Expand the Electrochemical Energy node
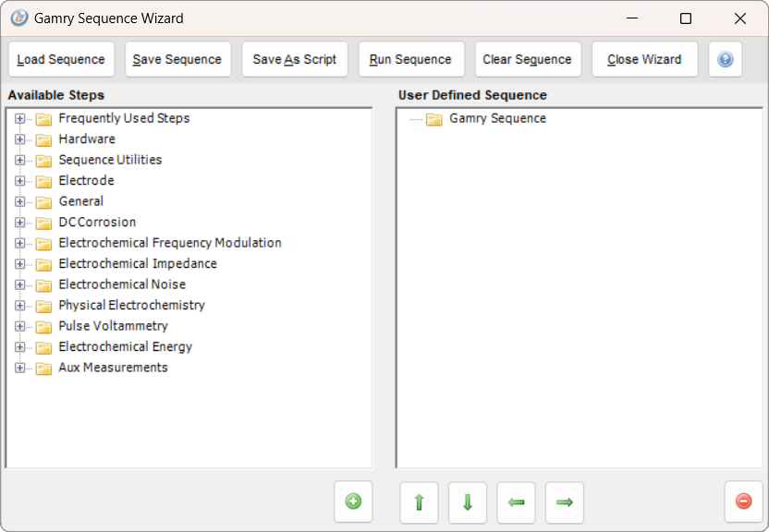This screenshot has height=532, width=769. tap(19, 347)
